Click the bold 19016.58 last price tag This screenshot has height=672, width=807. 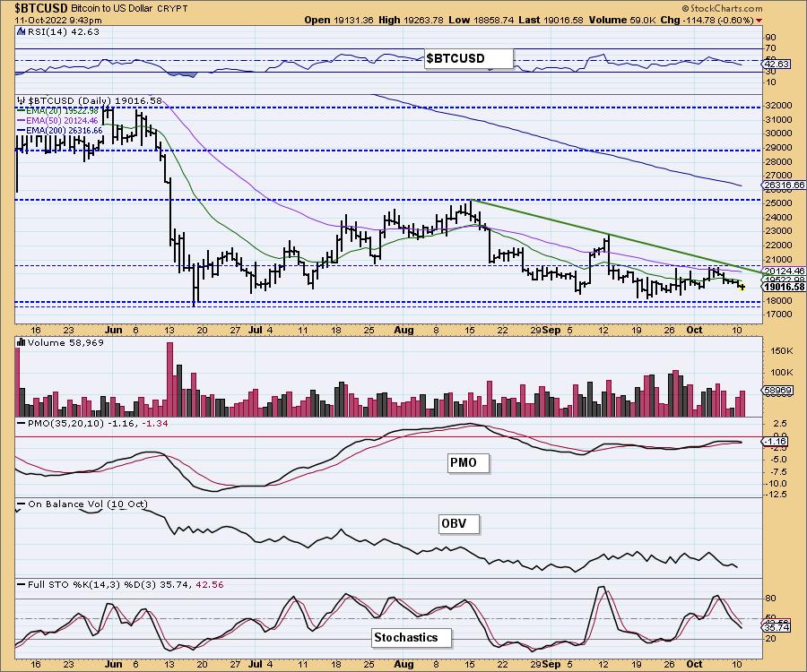click(784, 287)
